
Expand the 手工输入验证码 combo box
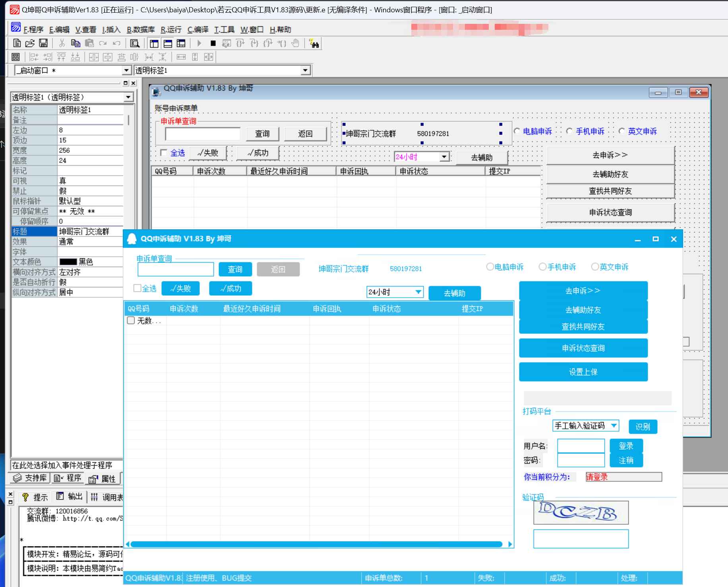point(614,426)
